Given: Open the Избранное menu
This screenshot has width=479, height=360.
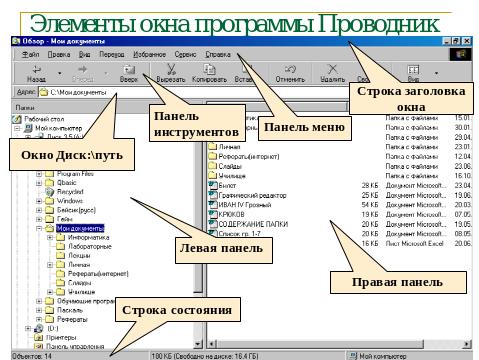Looking at the screenshot, I should tap(149, 54).
